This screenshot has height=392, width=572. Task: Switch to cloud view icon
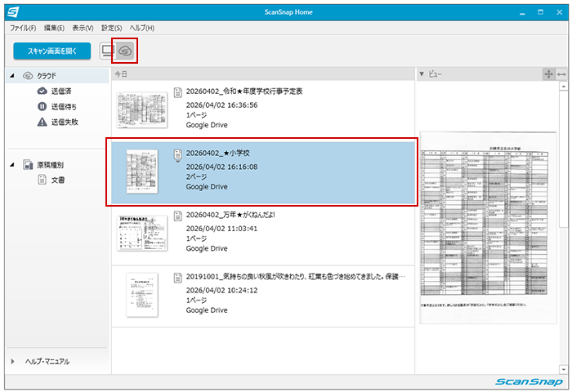(125, 51)
